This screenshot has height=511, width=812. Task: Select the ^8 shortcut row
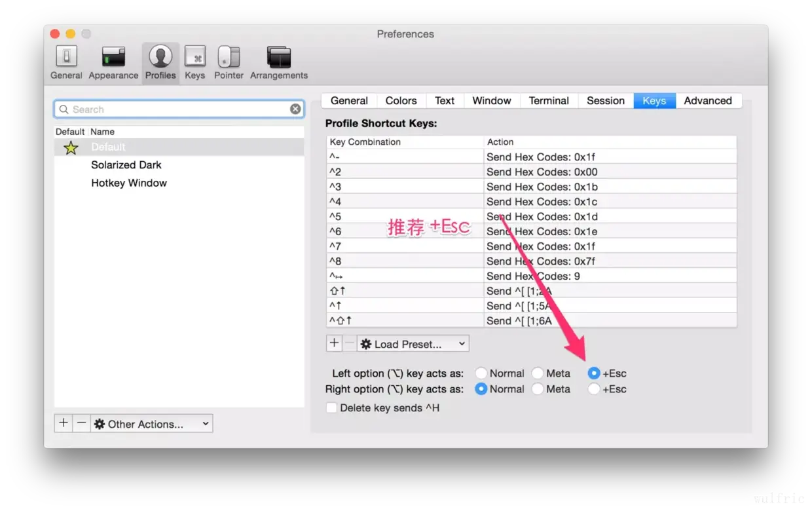point(532,261)
